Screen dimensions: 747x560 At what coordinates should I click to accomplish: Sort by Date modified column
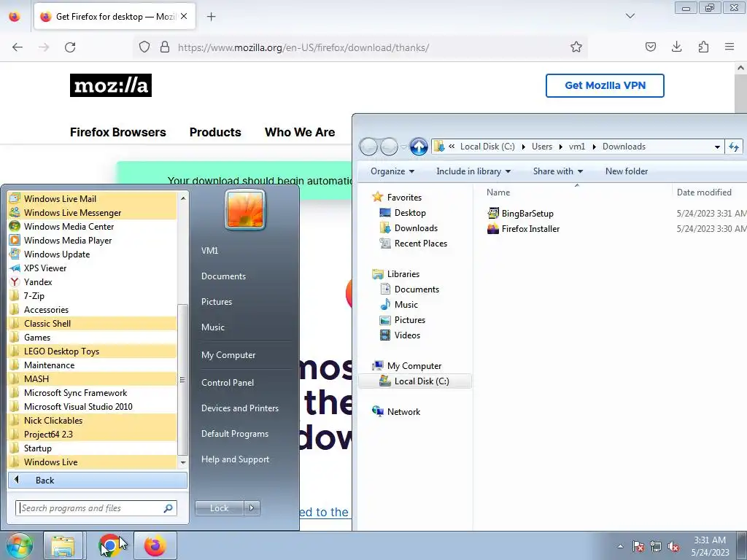pos(704,192)
